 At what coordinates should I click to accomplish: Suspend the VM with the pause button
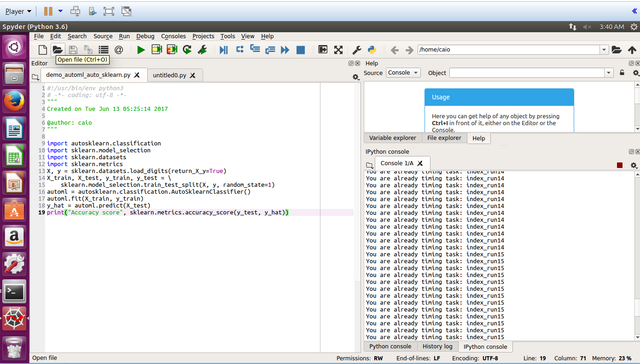point(48,10)
